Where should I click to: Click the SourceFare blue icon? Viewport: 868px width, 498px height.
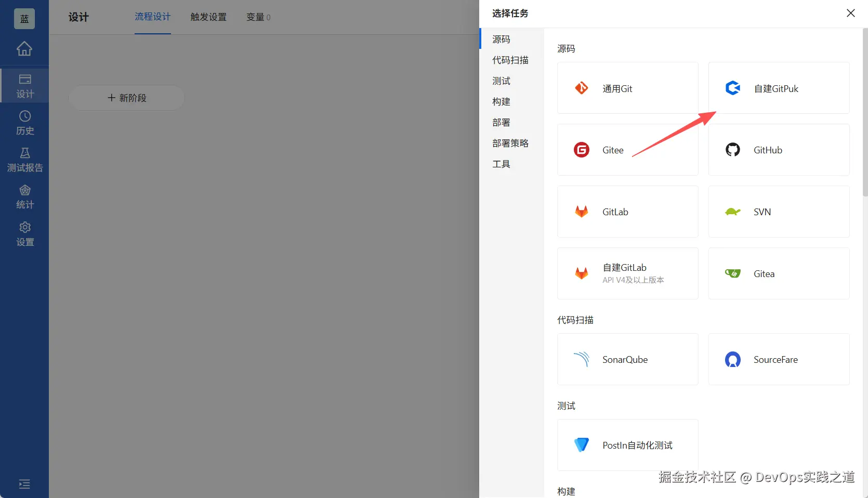click(732, 359)
